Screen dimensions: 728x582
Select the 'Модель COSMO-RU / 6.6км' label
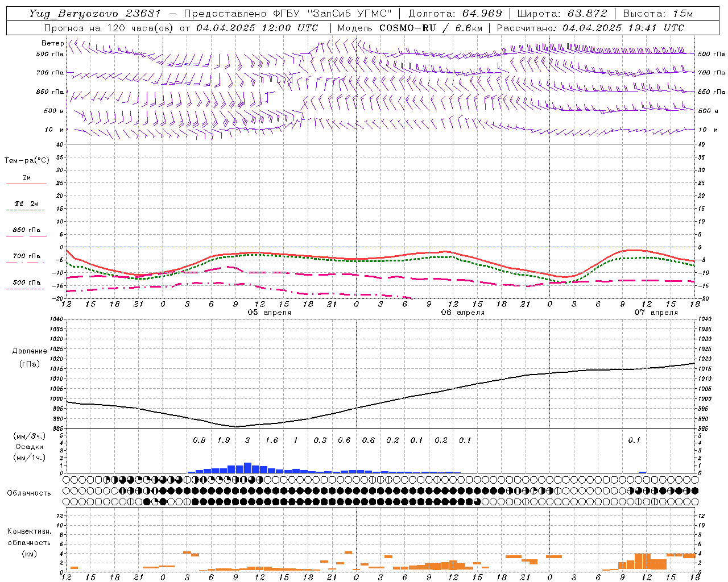(409, 28)
